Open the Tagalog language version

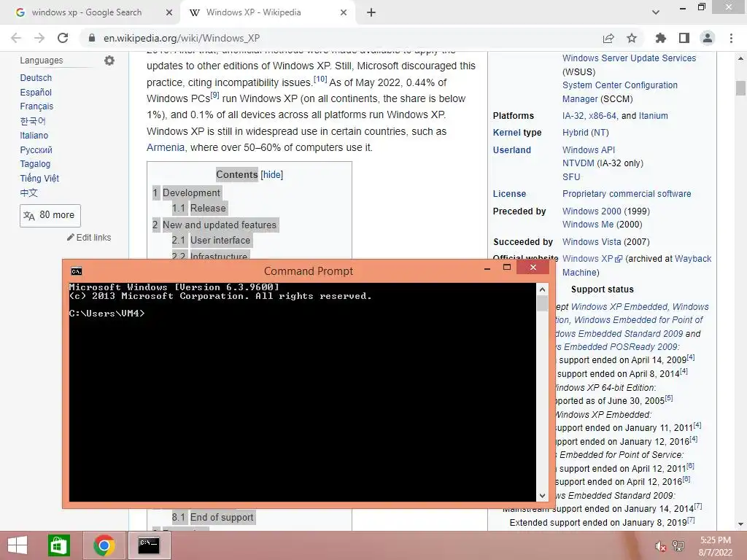(35, 164)
